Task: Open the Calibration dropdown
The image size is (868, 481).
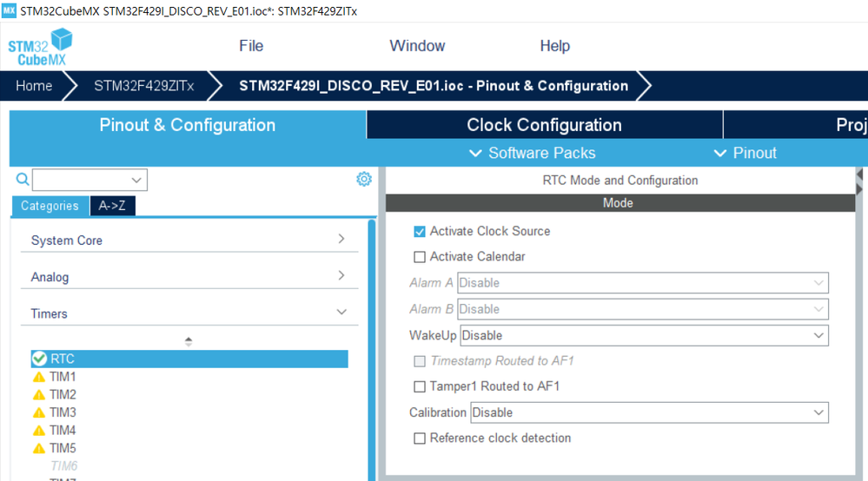Action: pos(649,412)
